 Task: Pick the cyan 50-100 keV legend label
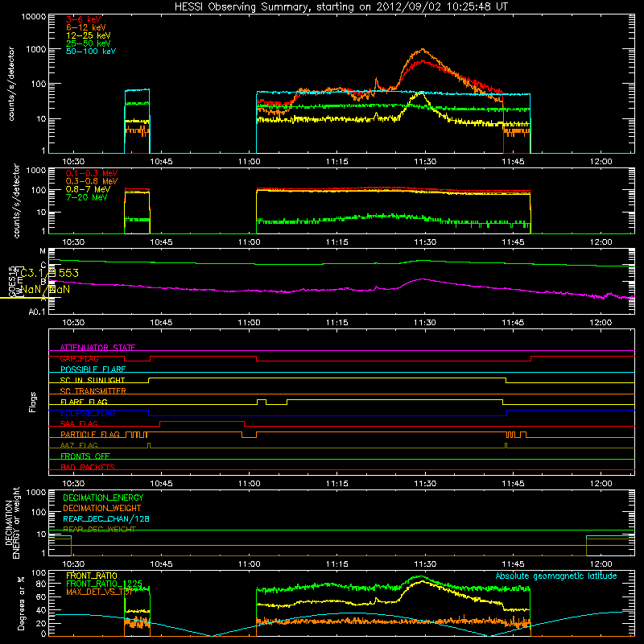click(91, 52)
